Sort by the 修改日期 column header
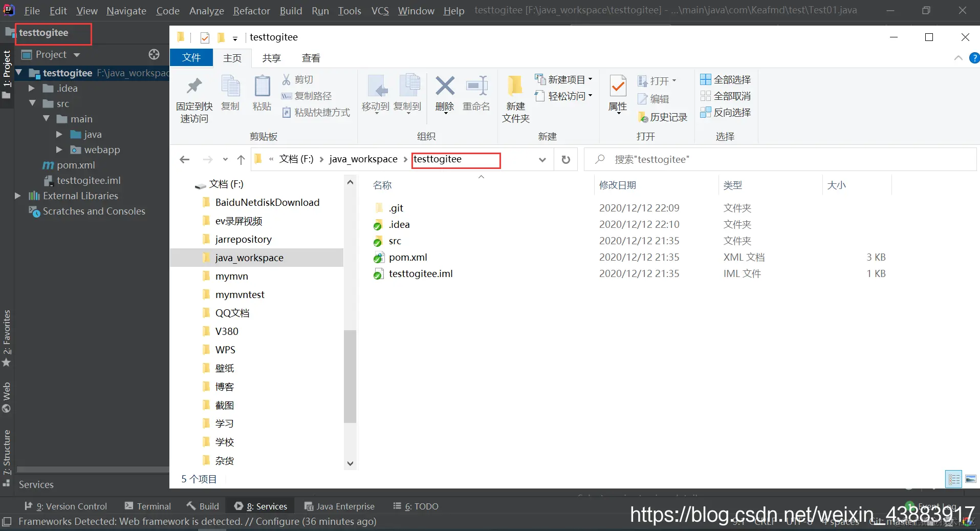 tap(618, 185)
